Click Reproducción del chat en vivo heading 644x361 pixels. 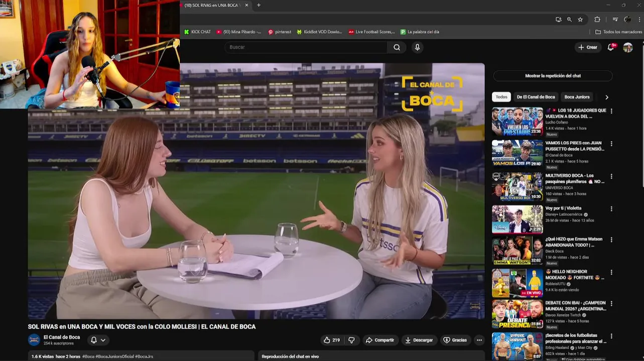(x=290, y=356)
